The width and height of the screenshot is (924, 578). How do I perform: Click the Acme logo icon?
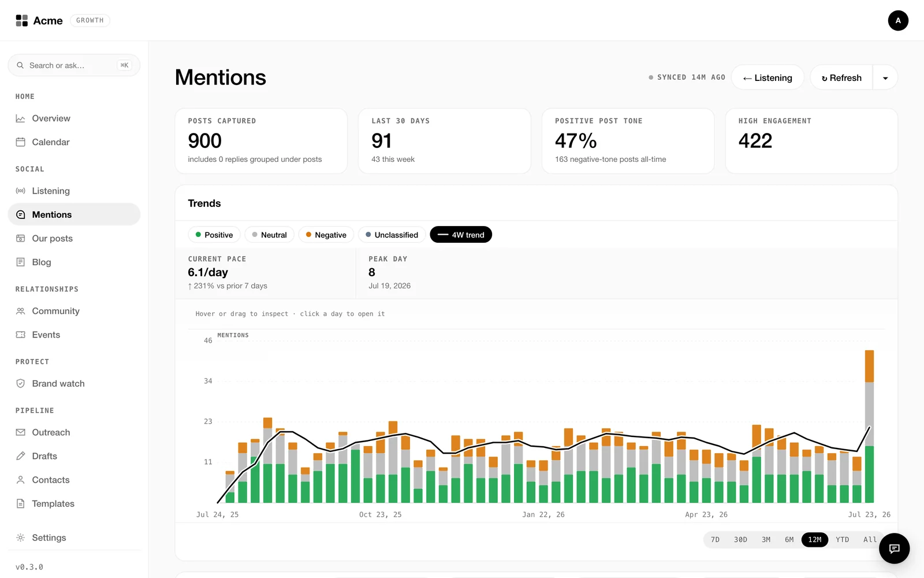pyautogui.click(x=22, y=21)
